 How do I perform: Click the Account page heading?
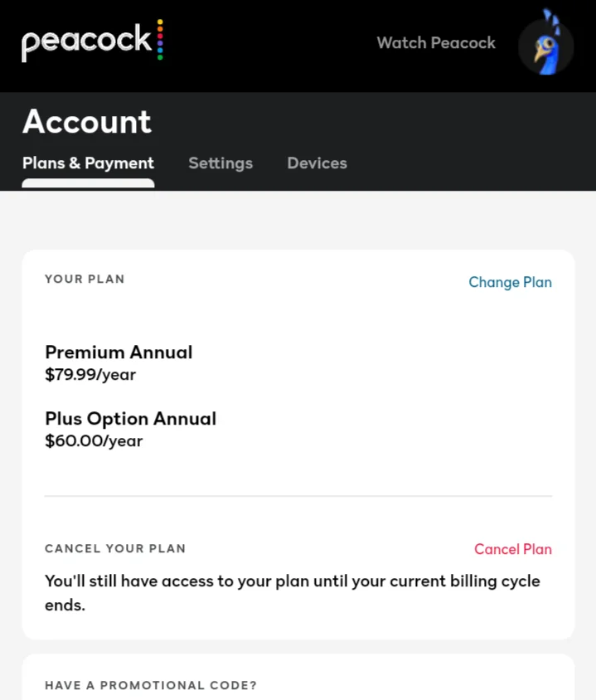pos(87,121)
